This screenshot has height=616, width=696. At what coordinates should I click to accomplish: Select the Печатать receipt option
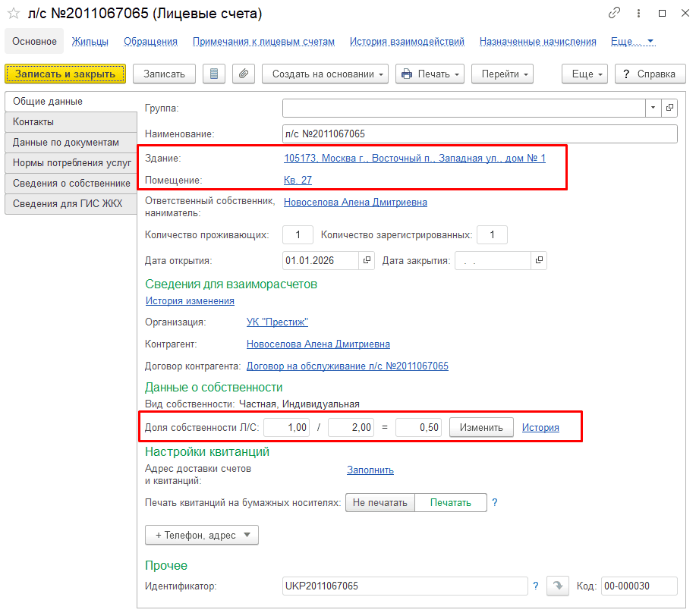coord(451,502)
